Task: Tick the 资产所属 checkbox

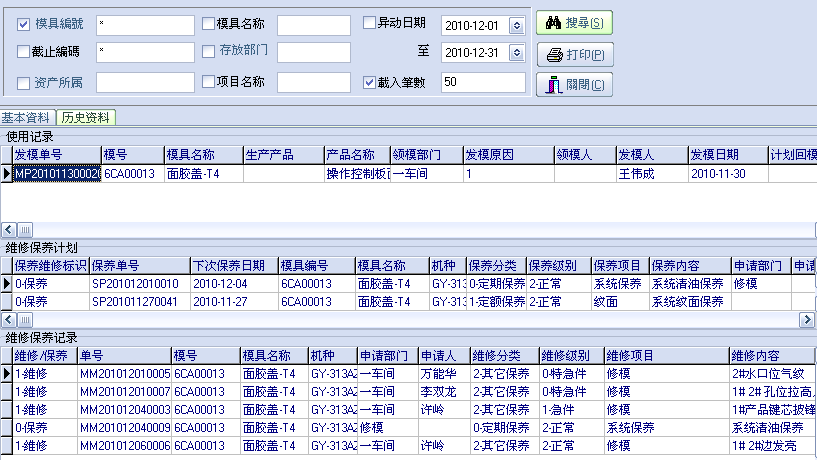Action: click(24, 83)
